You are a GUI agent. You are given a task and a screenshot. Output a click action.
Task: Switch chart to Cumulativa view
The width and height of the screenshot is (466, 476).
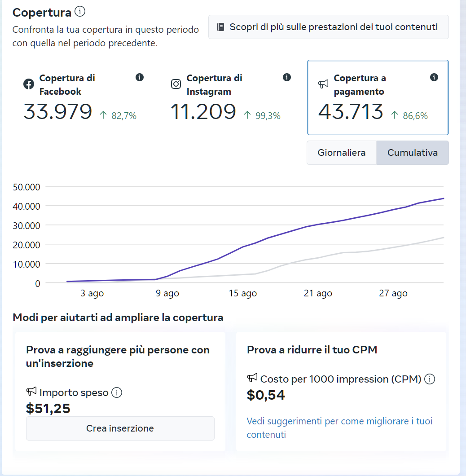412,153
